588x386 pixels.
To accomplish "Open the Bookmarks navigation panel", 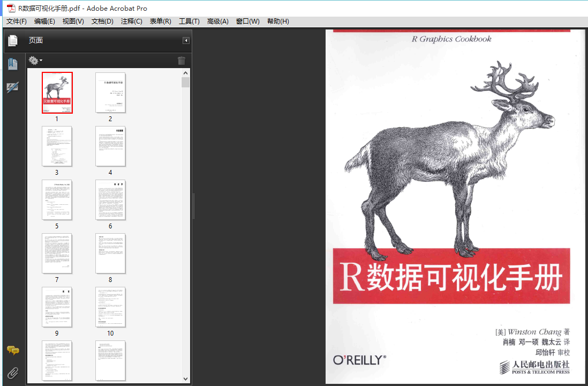I will 13,64.
